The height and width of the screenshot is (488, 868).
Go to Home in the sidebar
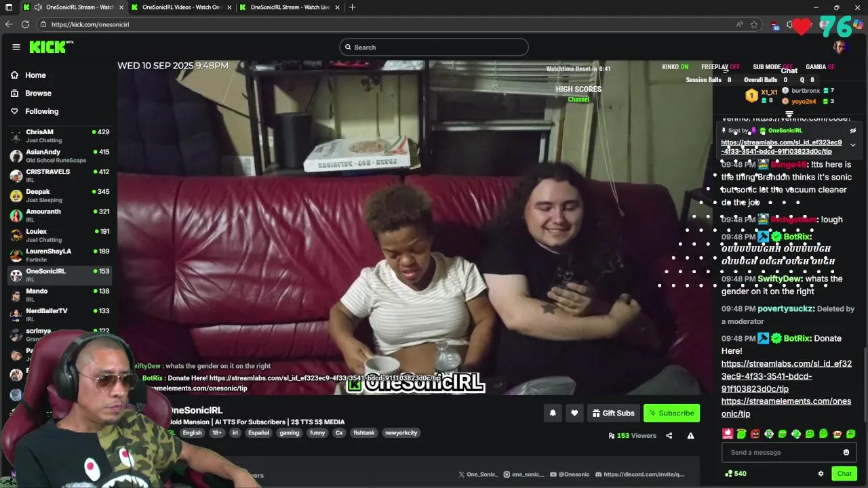coord(35,75)
